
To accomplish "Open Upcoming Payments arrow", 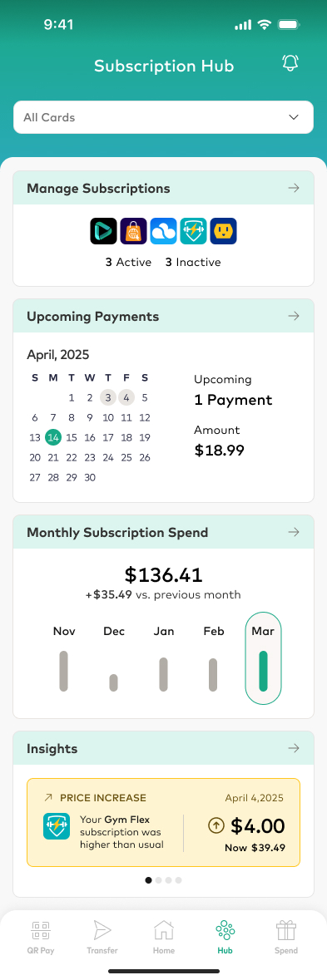I will coord(294,316).
